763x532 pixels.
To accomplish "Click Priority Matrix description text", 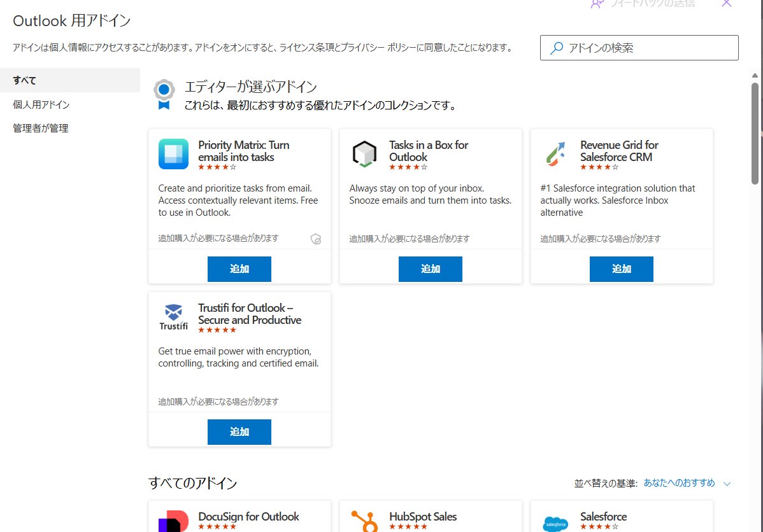I will (x=238, y=200).
